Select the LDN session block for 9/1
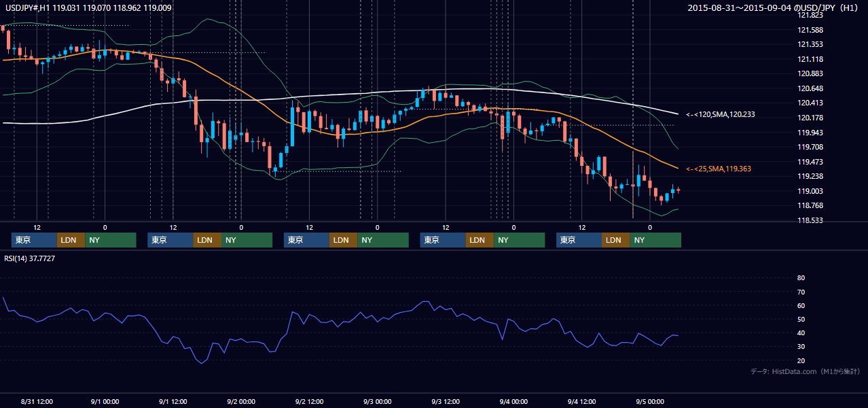Image resolution: width=868 pixels, height=408 pixels. point(207,240)
